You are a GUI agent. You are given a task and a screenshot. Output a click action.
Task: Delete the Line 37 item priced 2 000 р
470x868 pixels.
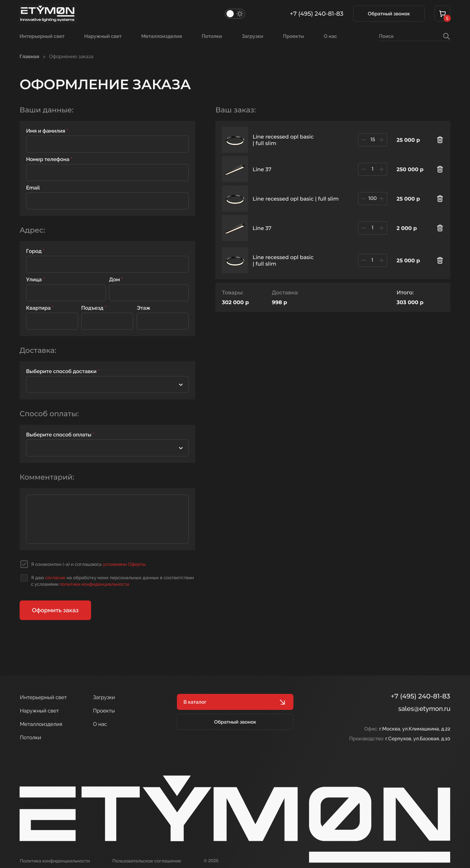point(440,228)
